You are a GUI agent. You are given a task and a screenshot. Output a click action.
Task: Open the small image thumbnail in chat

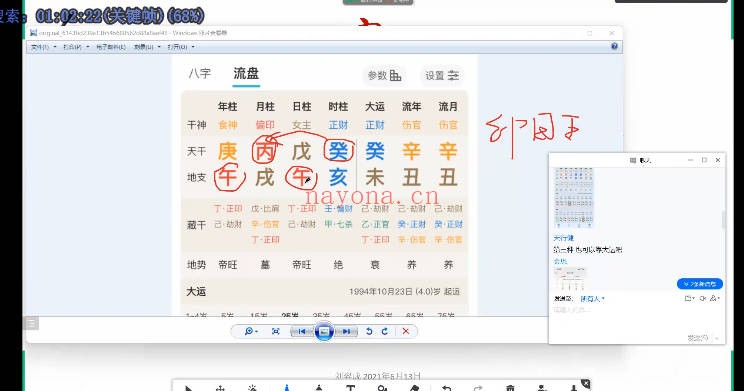tap(569, 279)
